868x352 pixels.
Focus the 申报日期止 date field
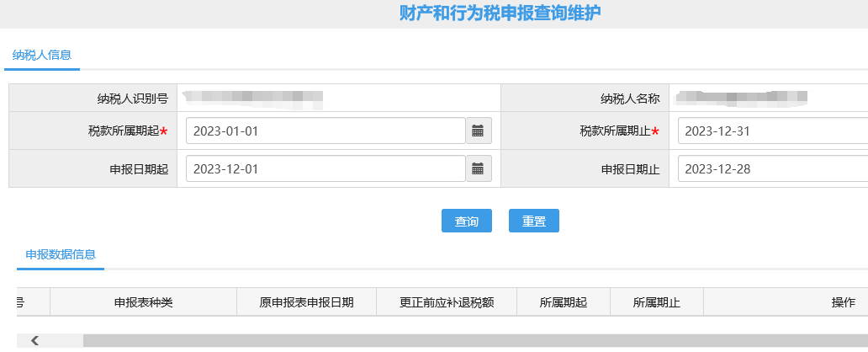click(x=773, y=168)
